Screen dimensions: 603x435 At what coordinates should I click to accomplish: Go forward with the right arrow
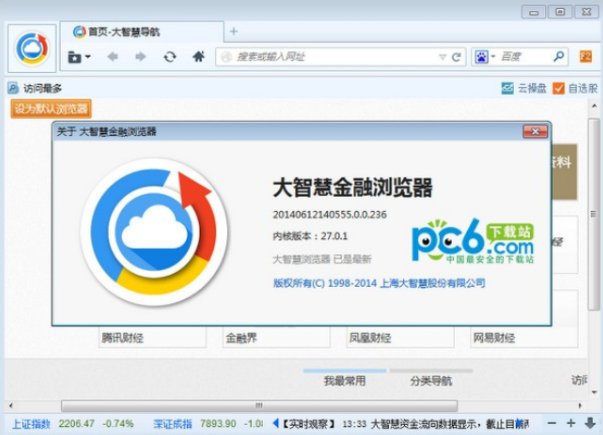point(141,57)
